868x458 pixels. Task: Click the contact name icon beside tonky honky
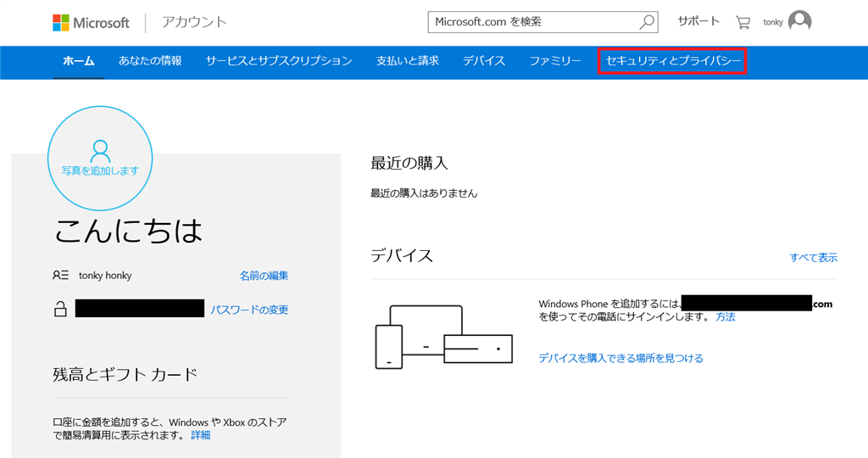click(x=60, y=276)
